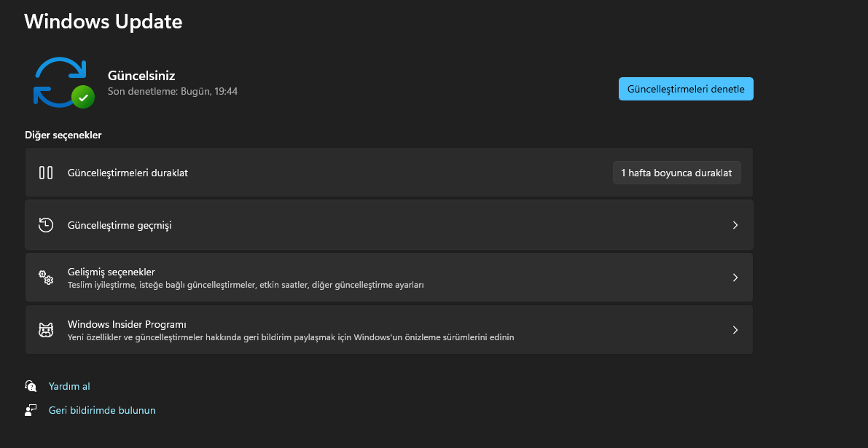Viewport: 868px width, 448px height.
Task: Expand the Güncelleştirme geçmişi chevron arrow
Action: (735, 225)
